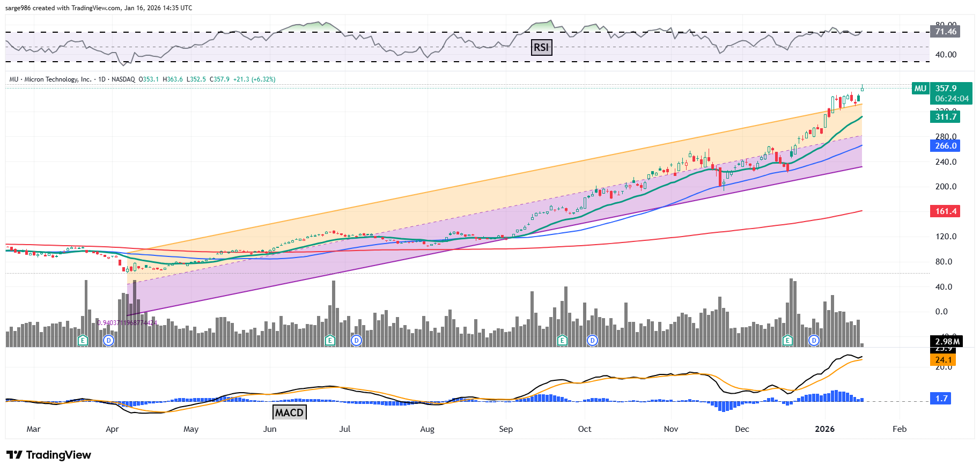The height and width of the screenshot is (471, 980).
Task: Click the blue 266.0 moving average label
Action: [x=945, y=146]
